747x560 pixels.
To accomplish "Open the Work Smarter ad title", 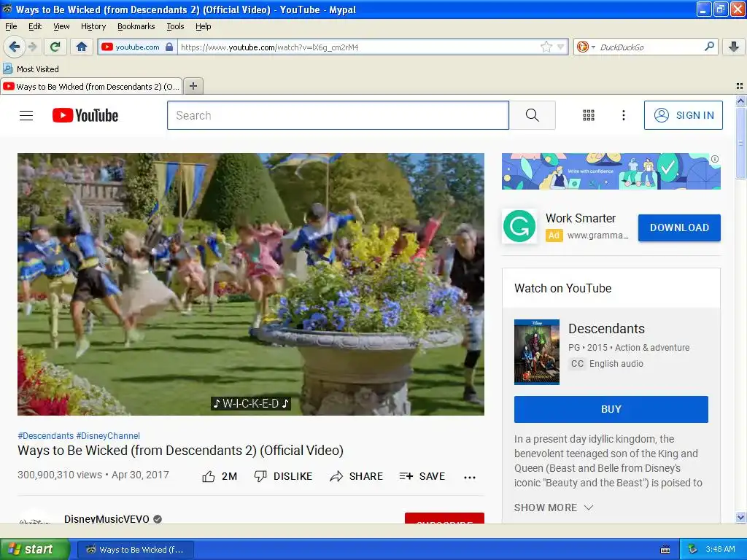I will tap(580, 218).
